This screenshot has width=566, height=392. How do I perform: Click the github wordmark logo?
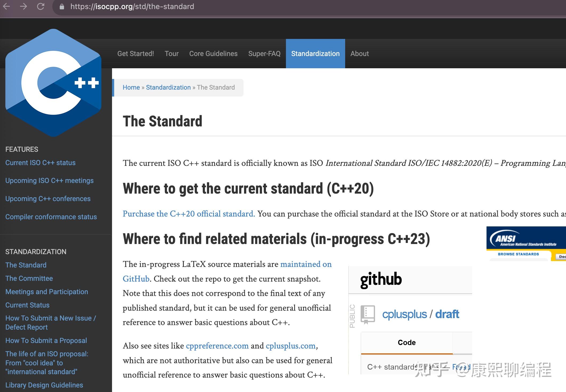(381, 279)
